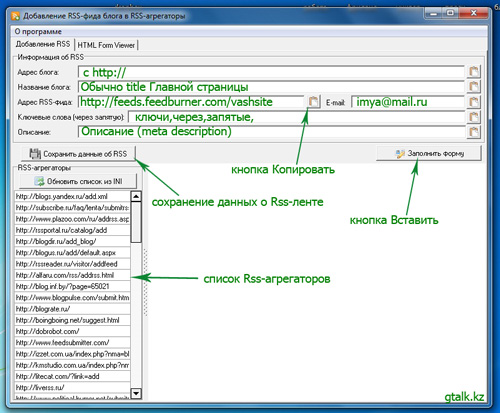Screen dimensions: 500x413
Task: Click Сохранить данные об RSS button
Action: click(x=78, y=154)
